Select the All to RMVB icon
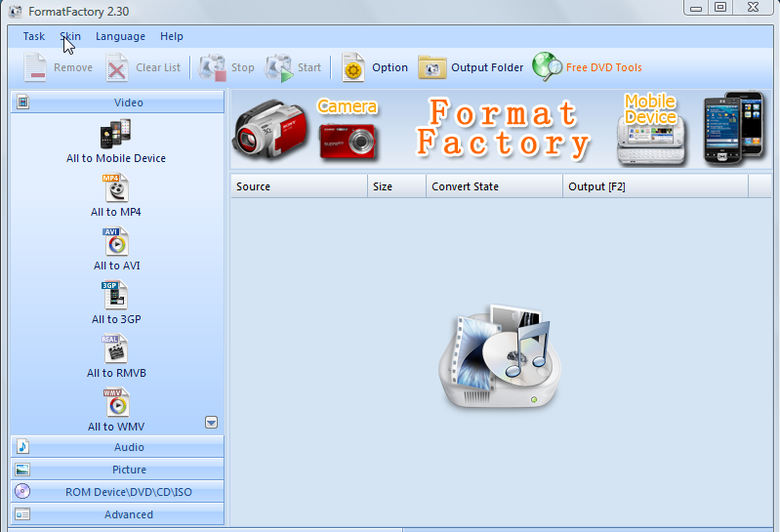The image size is (780, 532). [115, 348]
